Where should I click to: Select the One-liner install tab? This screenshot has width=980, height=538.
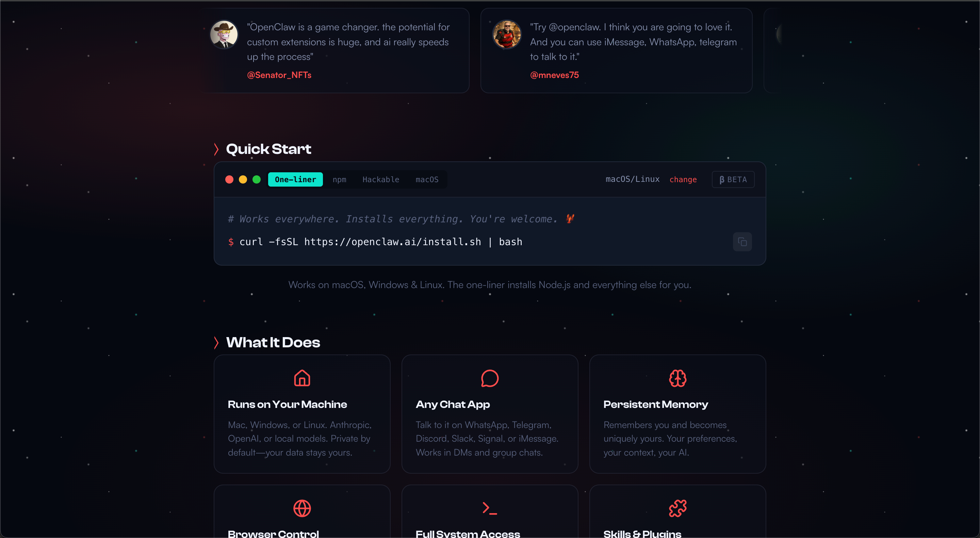[295, 179]
